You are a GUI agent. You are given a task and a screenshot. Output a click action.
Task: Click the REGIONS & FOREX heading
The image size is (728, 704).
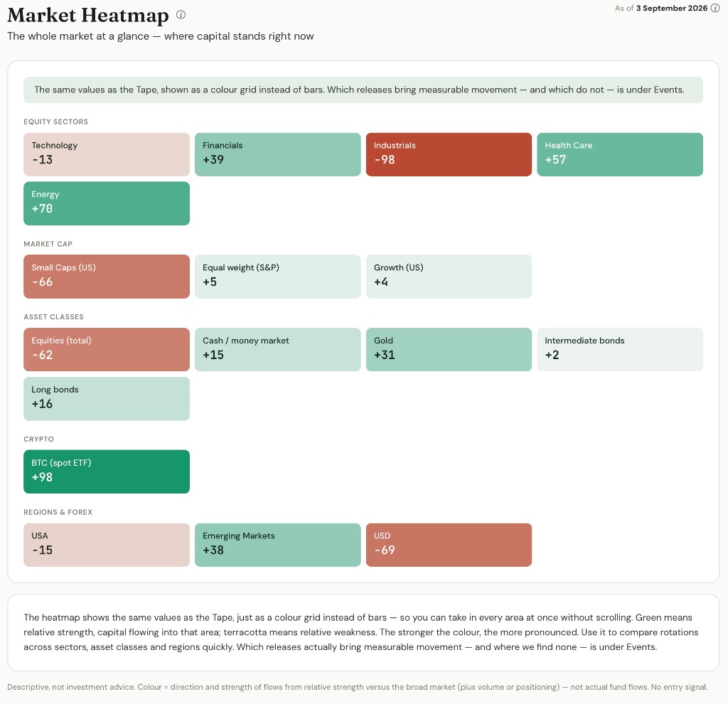[58, 512]
